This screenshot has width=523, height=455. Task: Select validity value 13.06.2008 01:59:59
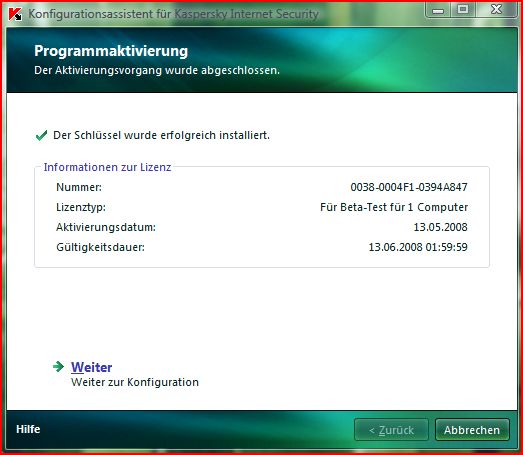[x=418, y=247]
